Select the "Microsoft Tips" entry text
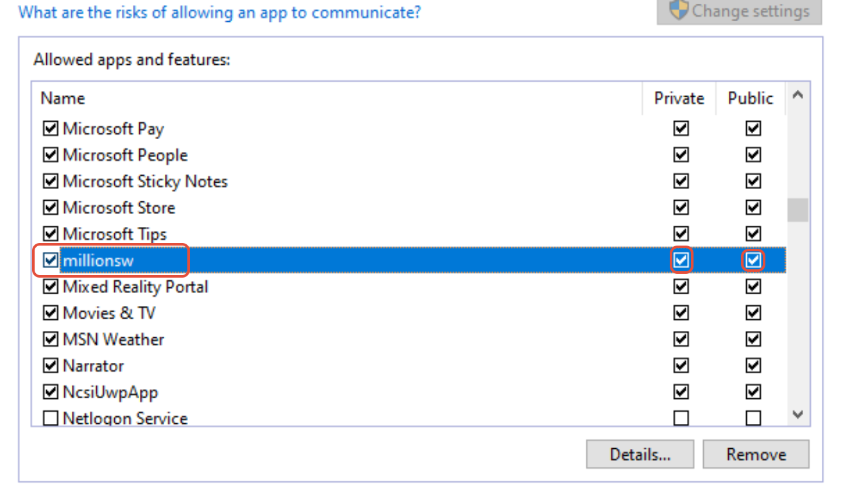 click(115, 234)
